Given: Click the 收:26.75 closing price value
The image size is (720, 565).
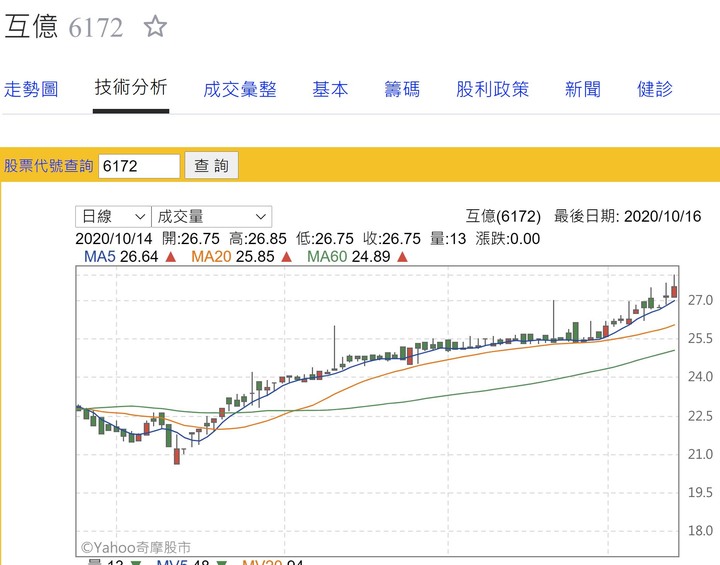Looking at the screenshot, I should (x=392, y=238).
